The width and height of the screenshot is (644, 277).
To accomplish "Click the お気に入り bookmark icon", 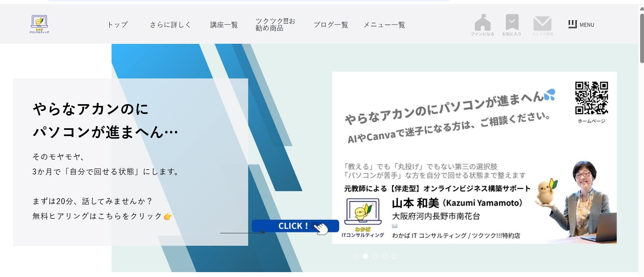I will coord(512,22).
